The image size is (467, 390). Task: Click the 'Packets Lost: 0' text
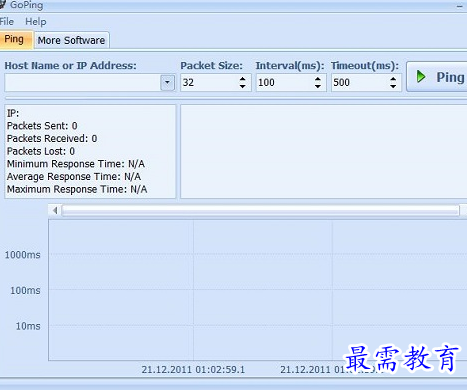tap(41, 151)
